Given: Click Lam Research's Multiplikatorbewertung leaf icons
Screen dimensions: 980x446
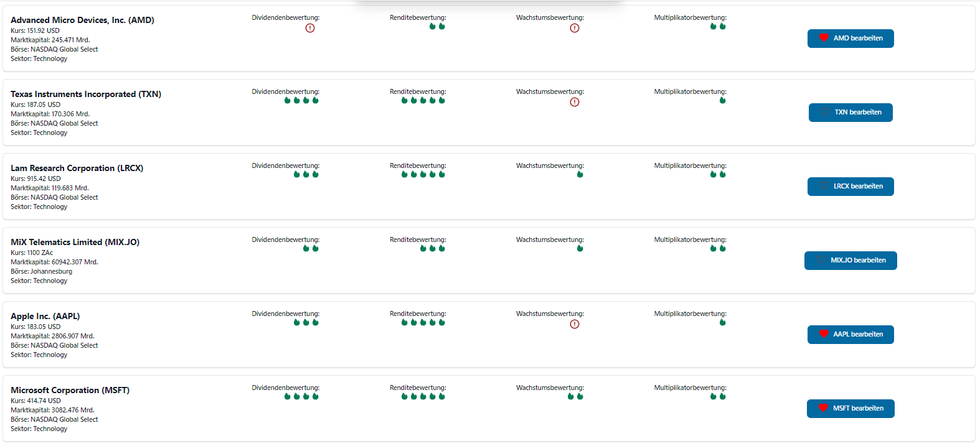Looking at the screenshot, I should point(718,174).
